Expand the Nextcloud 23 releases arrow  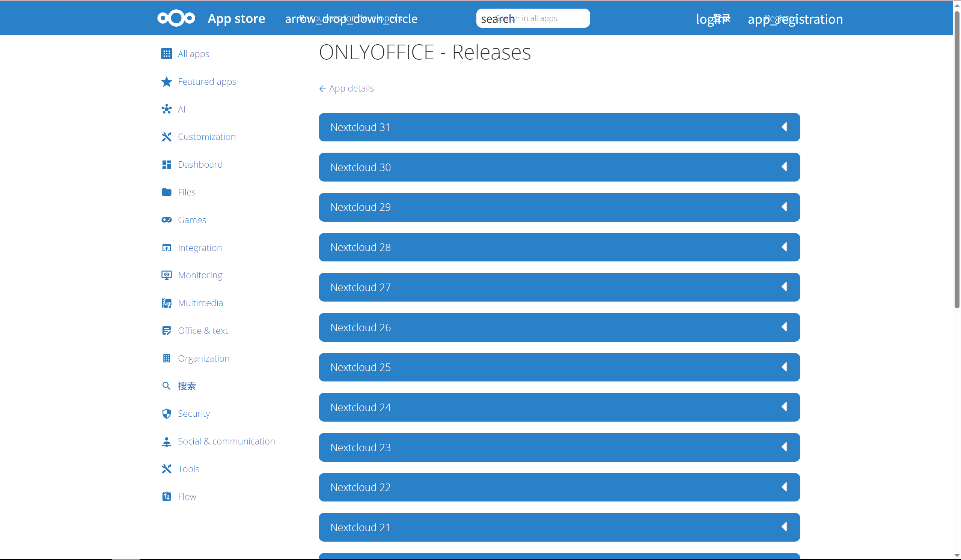(x=784, y=447)
